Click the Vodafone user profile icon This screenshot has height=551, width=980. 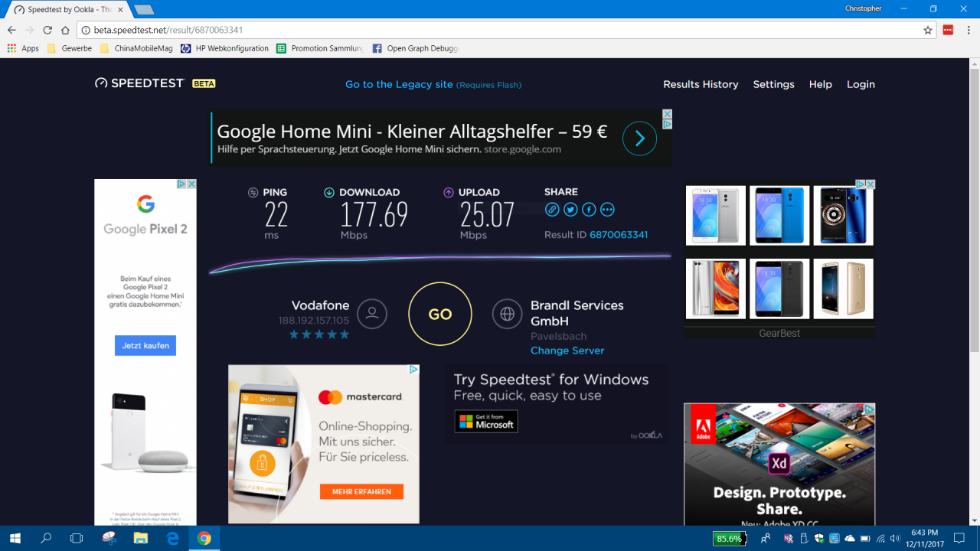coord(372,314)
